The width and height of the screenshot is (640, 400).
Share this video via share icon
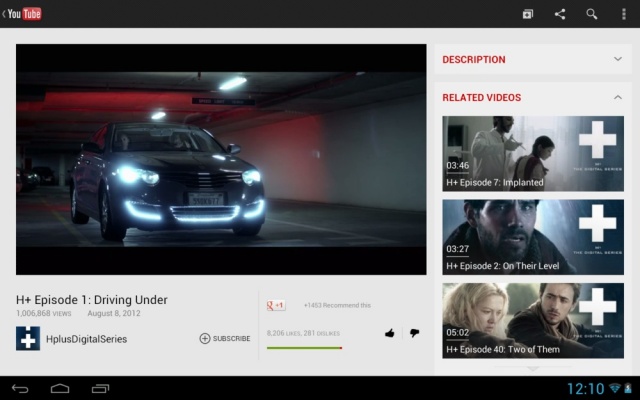[560, 14]
